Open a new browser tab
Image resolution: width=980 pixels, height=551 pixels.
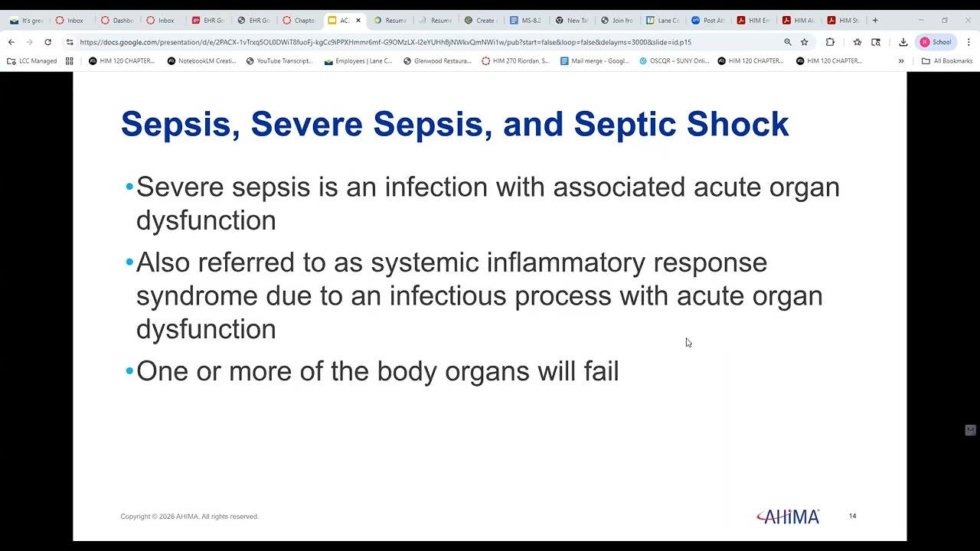(x=875, y=21)
